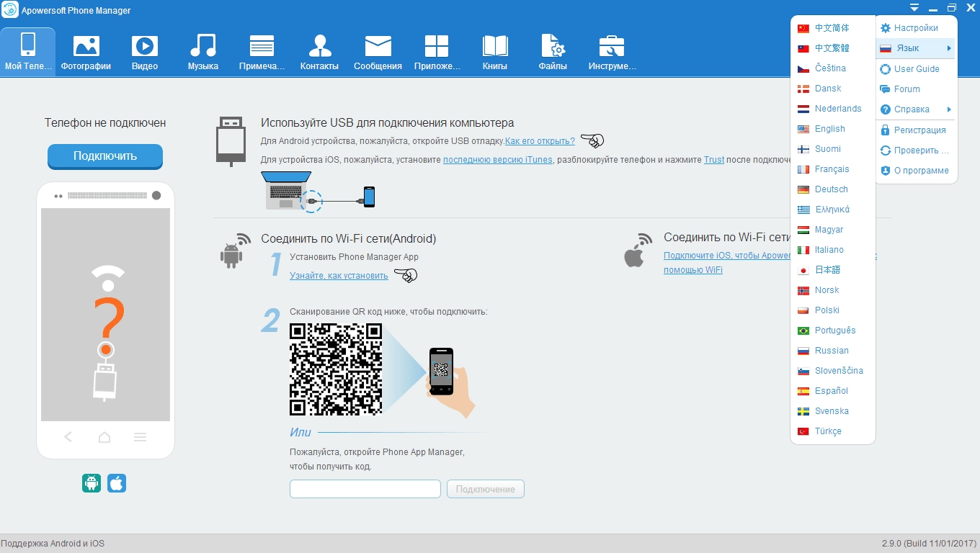Select Norsk language
This screenshot has width=980, height=553.
(832, 290)
